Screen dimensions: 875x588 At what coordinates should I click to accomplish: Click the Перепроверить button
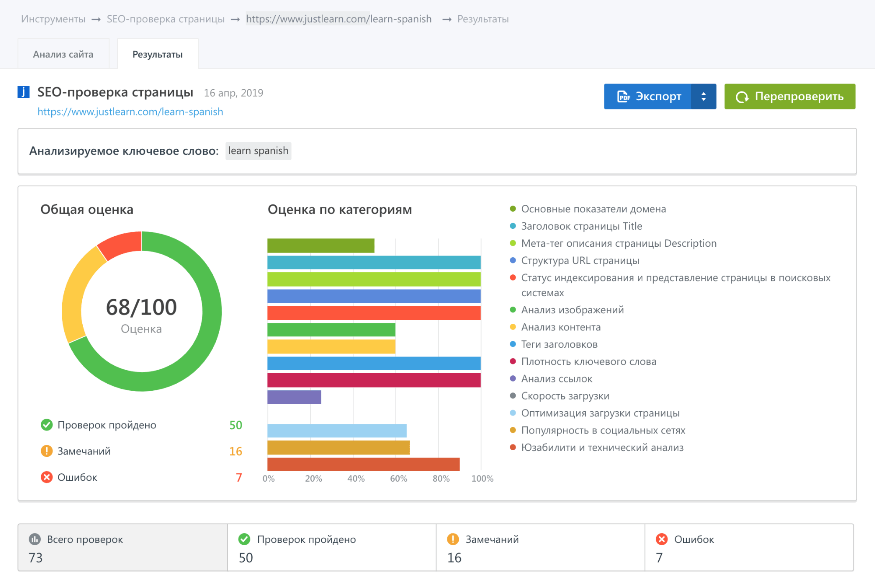[x=790, y=96]
